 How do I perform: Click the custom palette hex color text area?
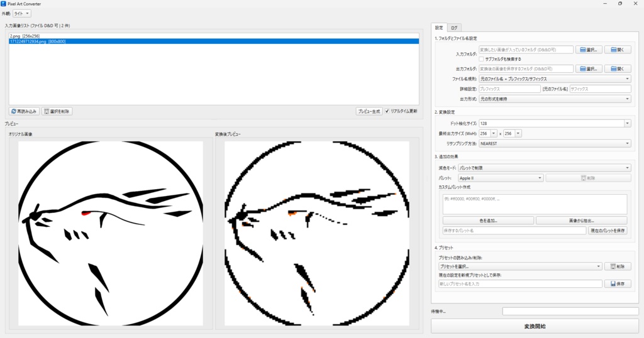(535, 204)
